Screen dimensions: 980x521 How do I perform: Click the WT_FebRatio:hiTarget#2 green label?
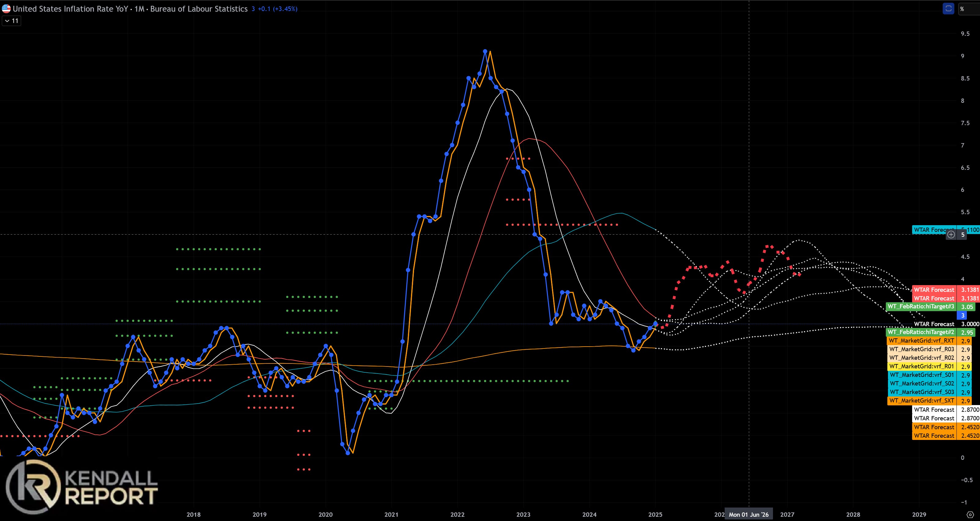click(x=921, y=332)
